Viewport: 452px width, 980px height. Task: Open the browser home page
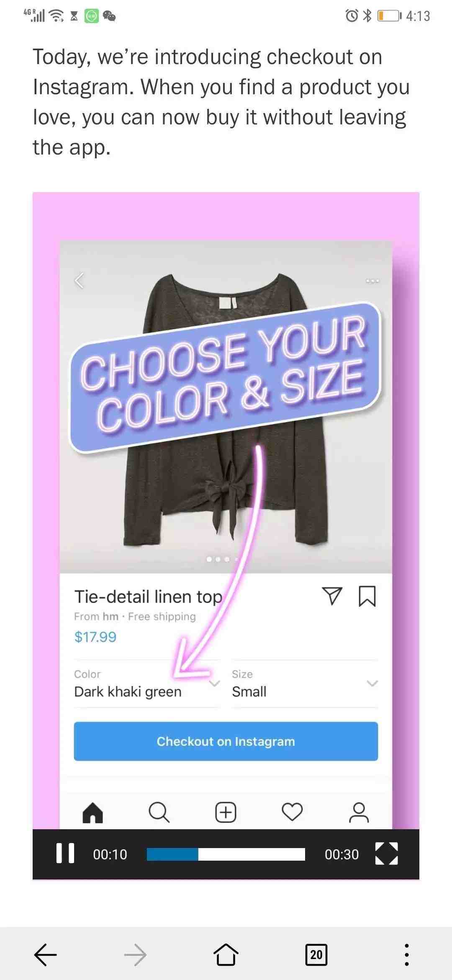(x=226, y=954)
